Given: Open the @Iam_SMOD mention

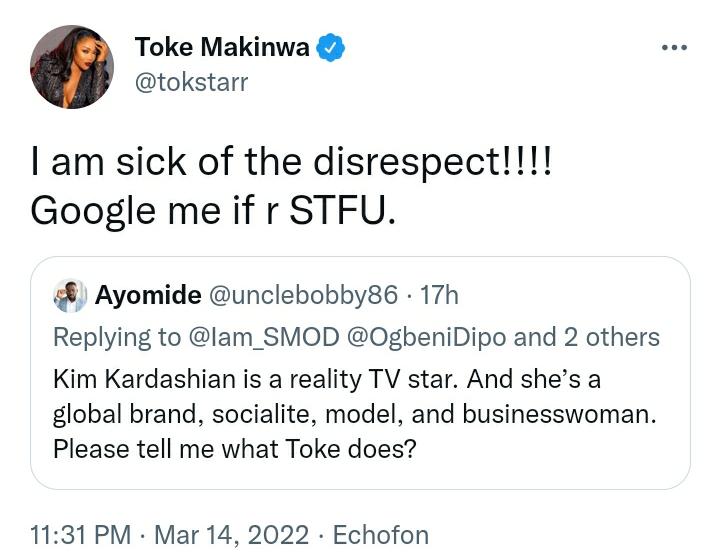Looking at the screenshot, I should click(x=264, y=337).
